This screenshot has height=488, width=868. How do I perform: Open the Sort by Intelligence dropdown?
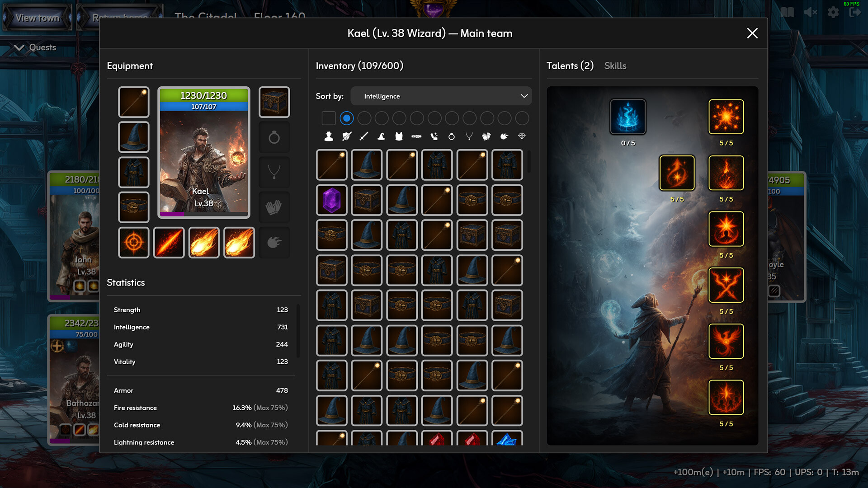coord(441,96)
